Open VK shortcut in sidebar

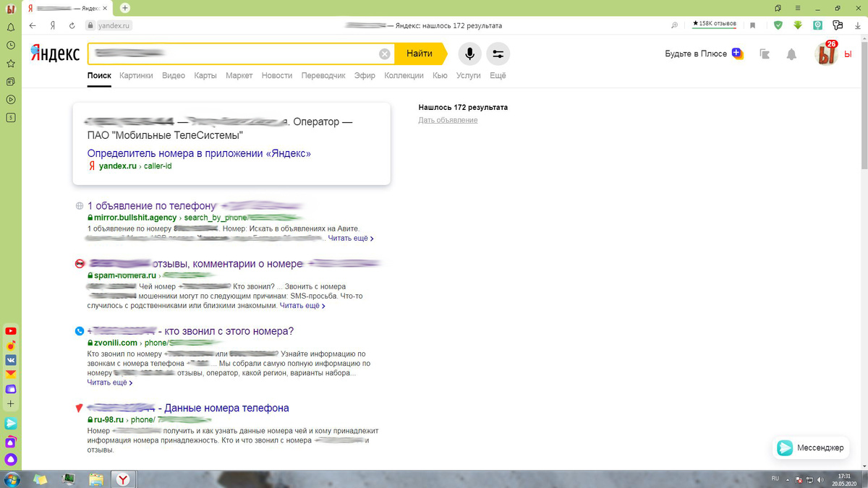[11, 360]
